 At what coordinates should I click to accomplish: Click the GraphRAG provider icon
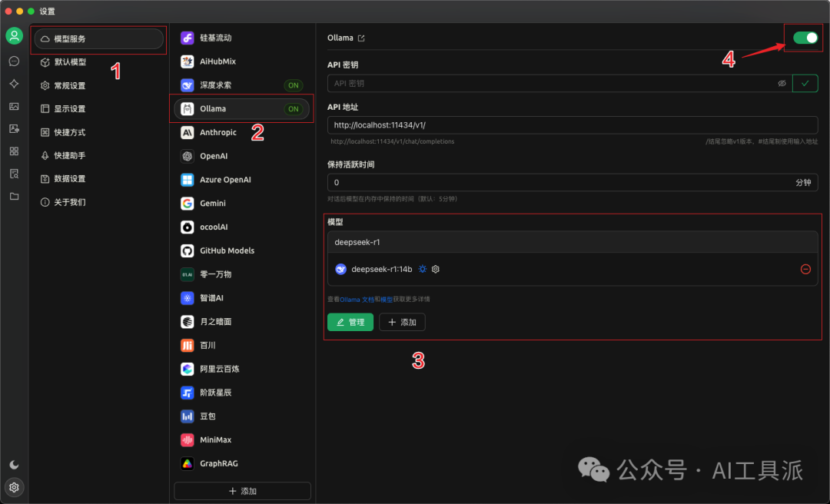(x=188, y=463)
